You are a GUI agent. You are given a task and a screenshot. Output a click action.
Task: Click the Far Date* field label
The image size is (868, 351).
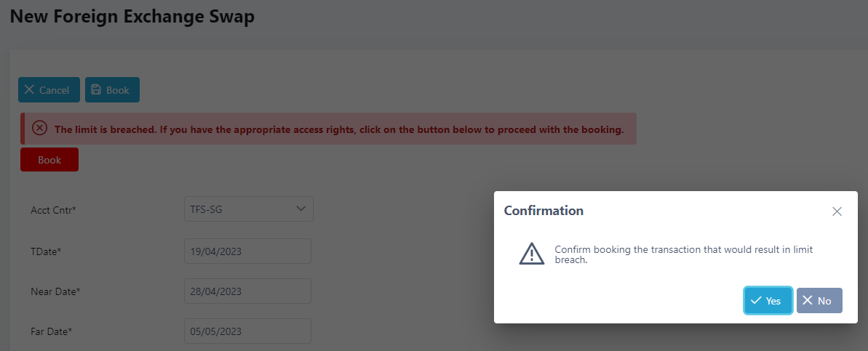point(52,331)
